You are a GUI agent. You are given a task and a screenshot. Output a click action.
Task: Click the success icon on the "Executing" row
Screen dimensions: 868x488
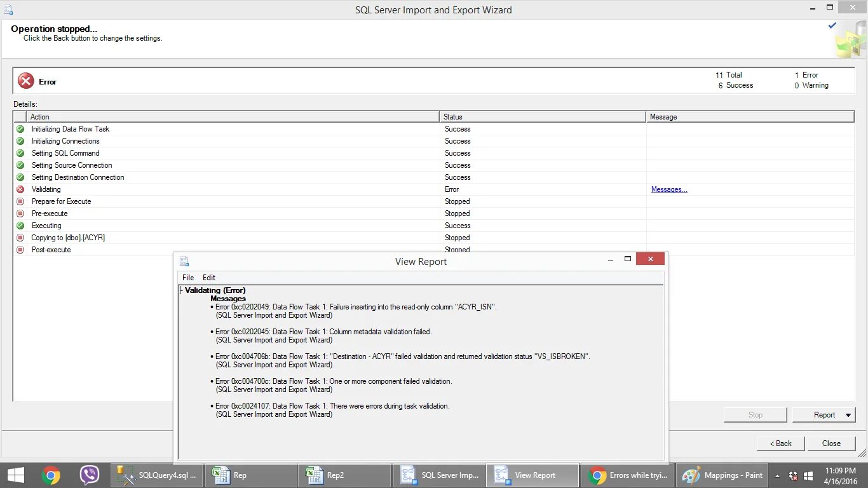21,226
